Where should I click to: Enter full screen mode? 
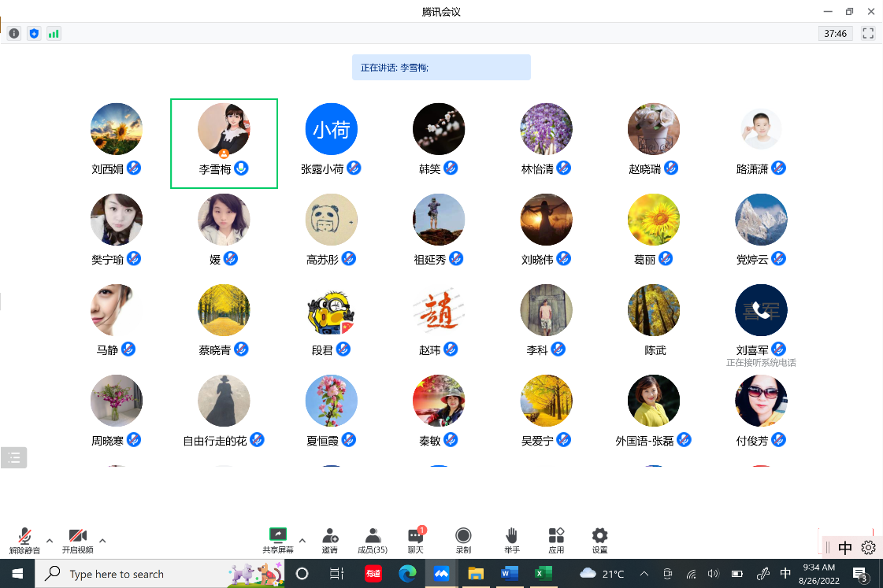868,33
